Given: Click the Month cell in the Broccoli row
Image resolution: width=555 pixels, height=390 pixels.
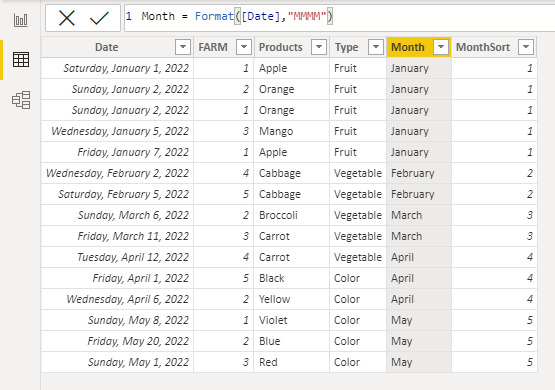Looking at the screenshot, I should pos(419,215).
